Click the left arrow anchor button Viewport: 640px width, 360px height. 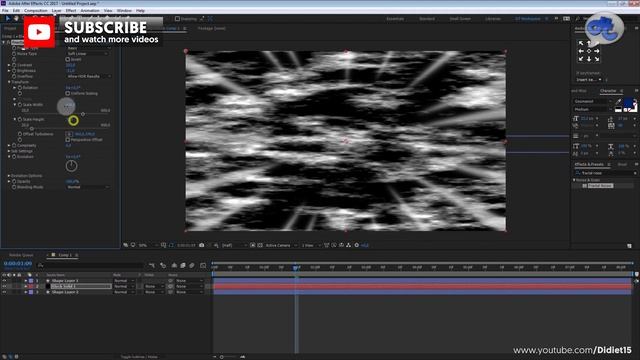[x=581, y=51]
